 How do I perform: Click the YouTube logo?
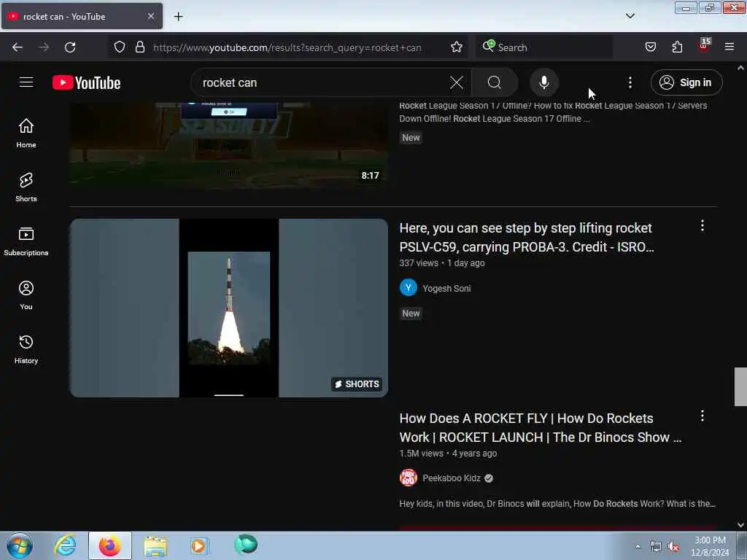pyautogui.click(x=87, y=83)
